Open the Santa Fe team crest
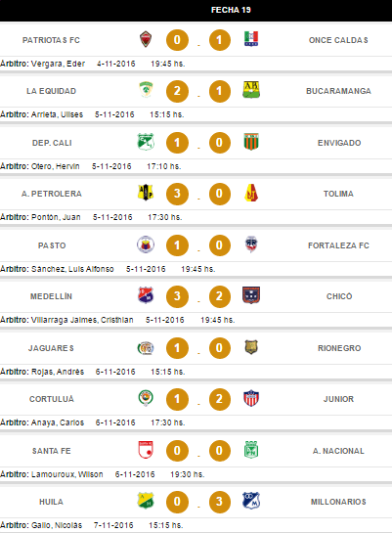392x533 pixels. pos(146,450)
